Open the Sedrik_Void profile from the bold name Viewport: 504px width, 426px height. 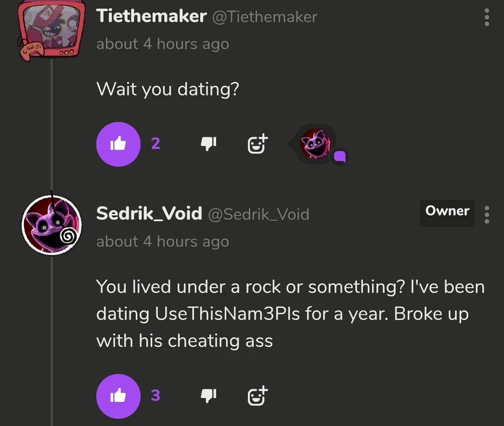(x=149, y=214)
